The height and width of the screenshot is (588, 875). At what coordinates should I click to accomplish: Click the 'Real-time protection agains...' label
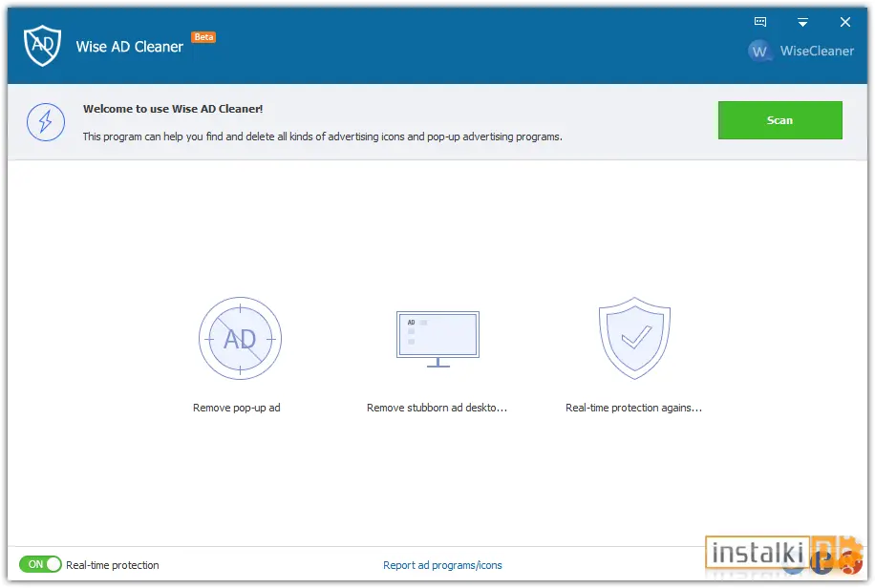634,408
